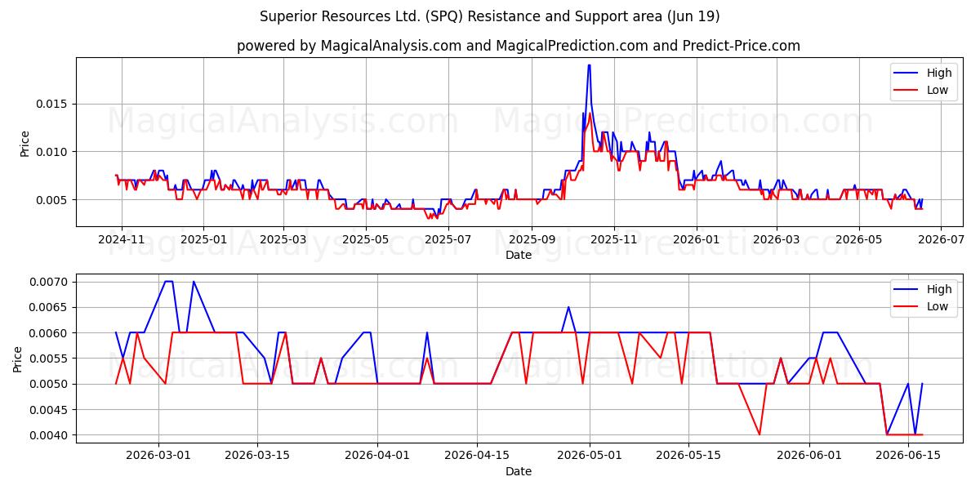Click the '2025-11' x-axis tick label

[x=613, y=239]
